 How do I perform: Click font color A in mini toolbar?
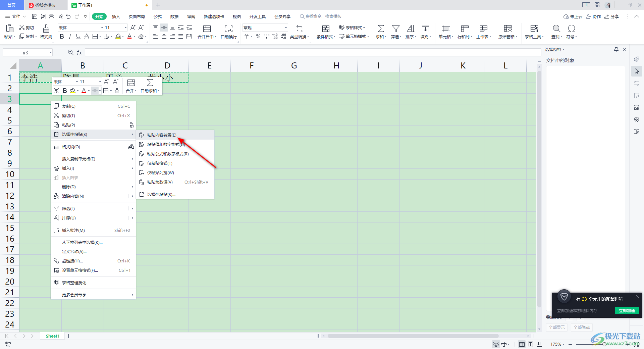click(x=84, y=91)
